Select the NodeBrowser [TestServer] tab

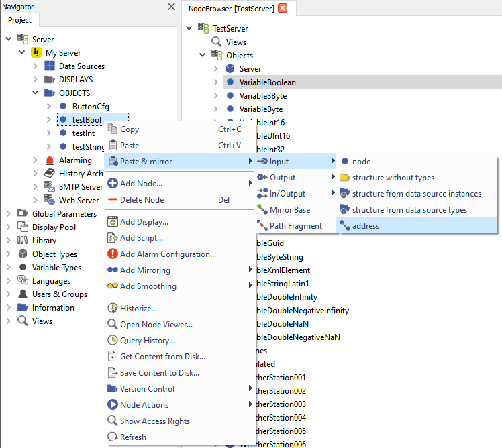pyautogui.click(x=231, y=9)
